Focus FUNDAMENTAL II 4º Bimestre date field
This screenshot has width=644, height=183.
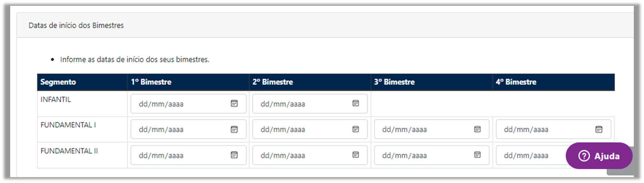531,155
